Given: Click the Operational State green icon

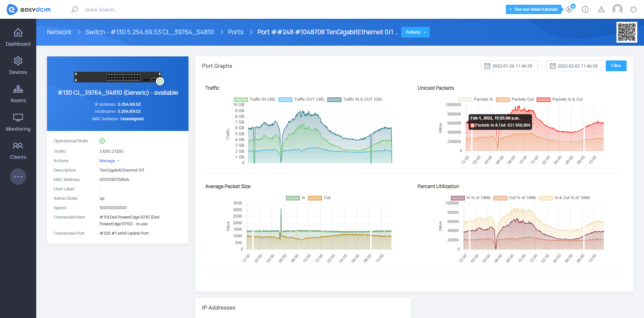Looking at the screenshot, I should (102, 141).
